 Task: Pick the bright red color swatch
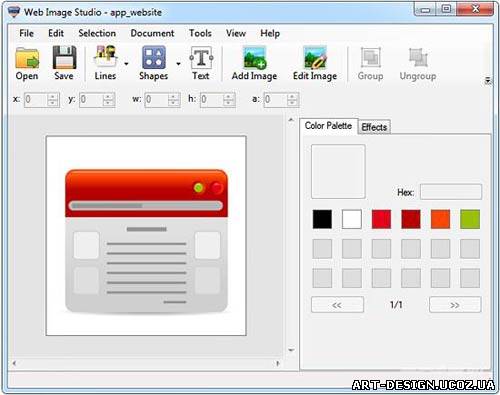(381, 219)
